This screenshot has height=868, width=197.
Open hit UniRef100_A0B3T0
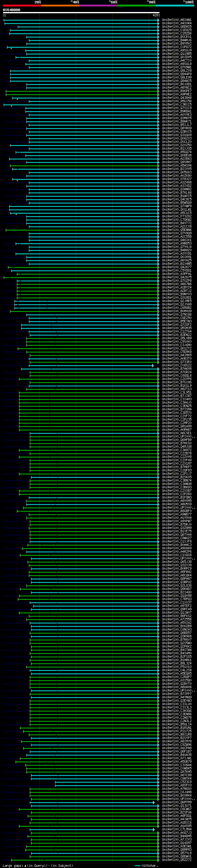click(x=176, y=358)
